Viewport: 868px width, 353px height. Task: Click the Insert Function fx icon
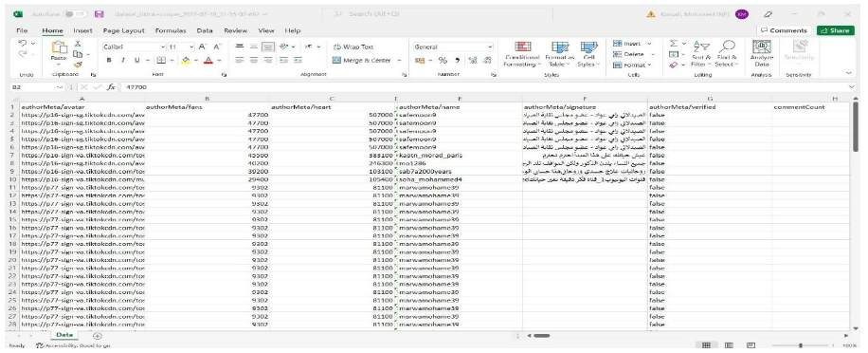click(111, 87)
